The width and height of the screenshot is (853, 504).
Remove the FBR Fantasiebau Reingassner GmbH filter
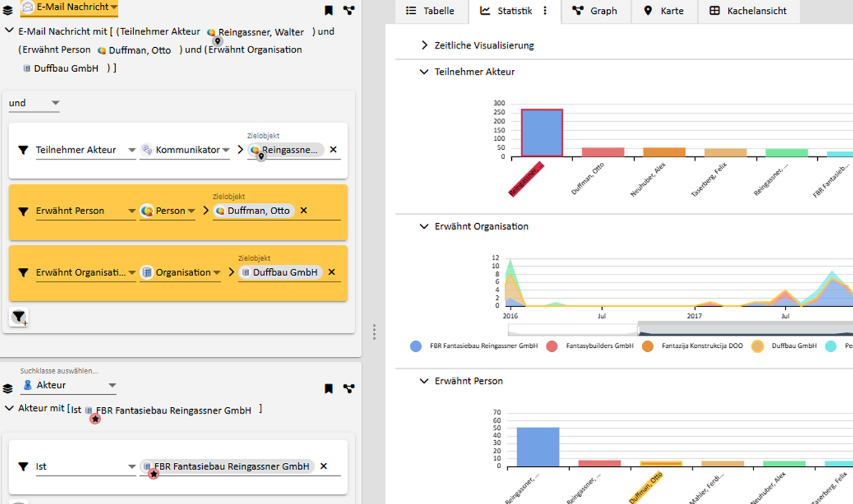tap(324, 466)
